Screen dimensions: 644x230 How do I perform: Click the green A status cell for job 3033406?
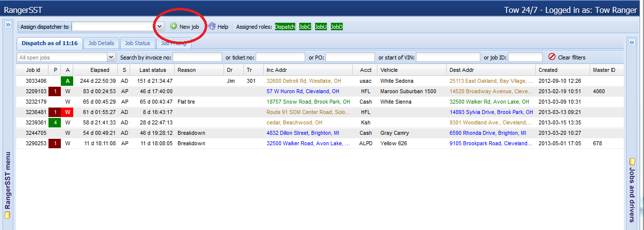67,81
